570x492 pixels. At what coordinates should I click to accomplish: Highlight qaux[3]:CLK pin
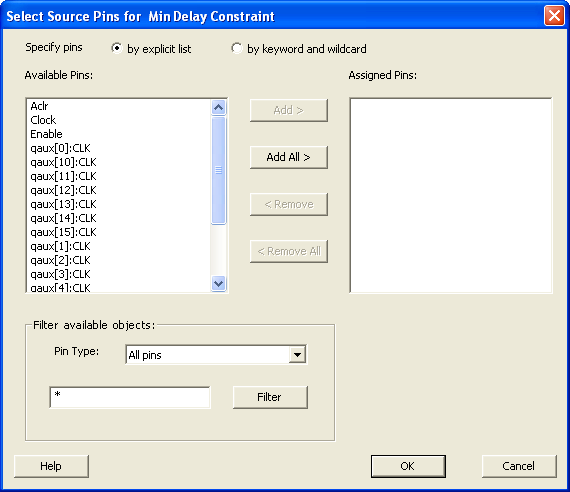119,274
